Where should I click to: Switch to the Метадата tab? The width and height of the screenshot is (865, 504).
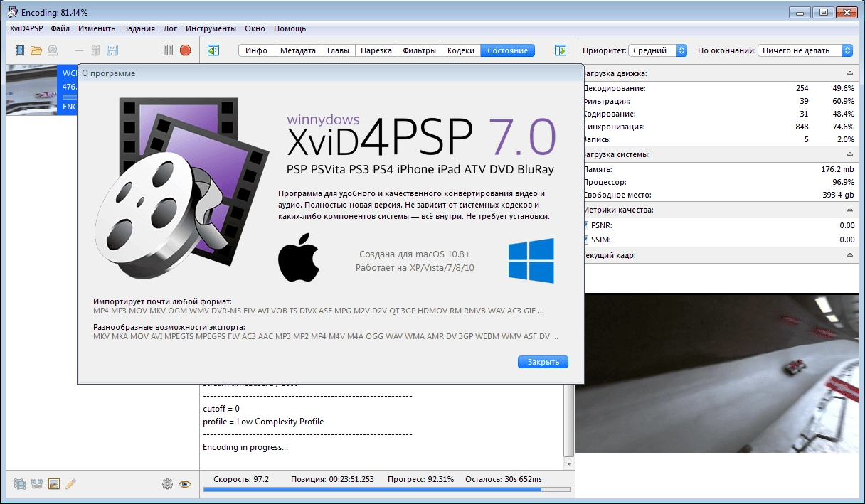click(x=298, y=50)
